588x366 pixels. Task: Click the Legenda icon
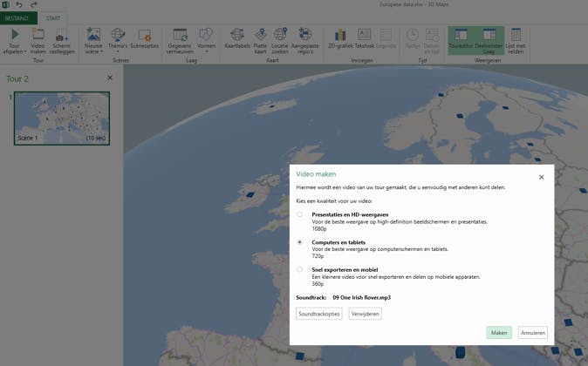point(386,35)
